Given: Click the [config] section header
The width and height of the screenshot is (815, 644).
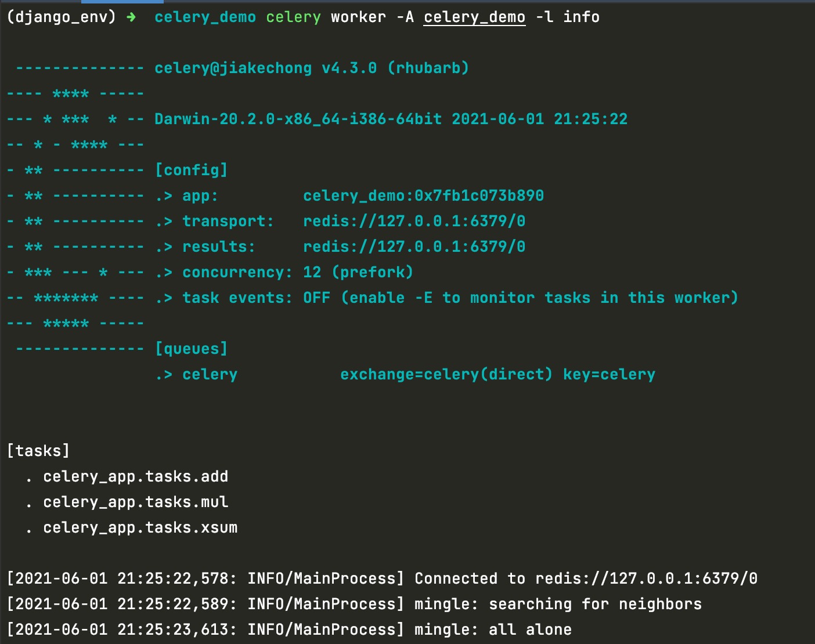Looking at the screenshot, I should tap(192, 171).
